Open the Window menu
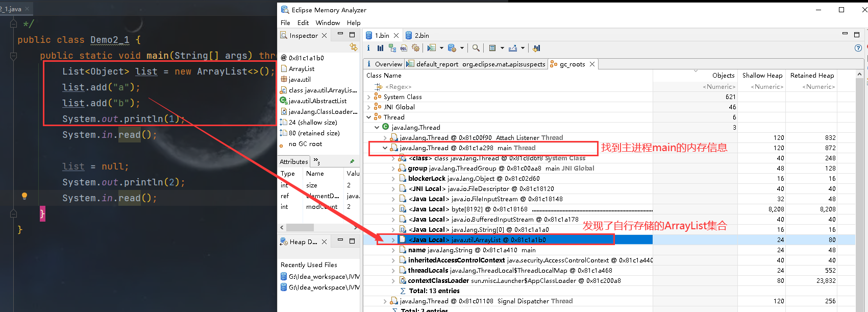Viewport: 868px width, 312px height. coord(328,22)
